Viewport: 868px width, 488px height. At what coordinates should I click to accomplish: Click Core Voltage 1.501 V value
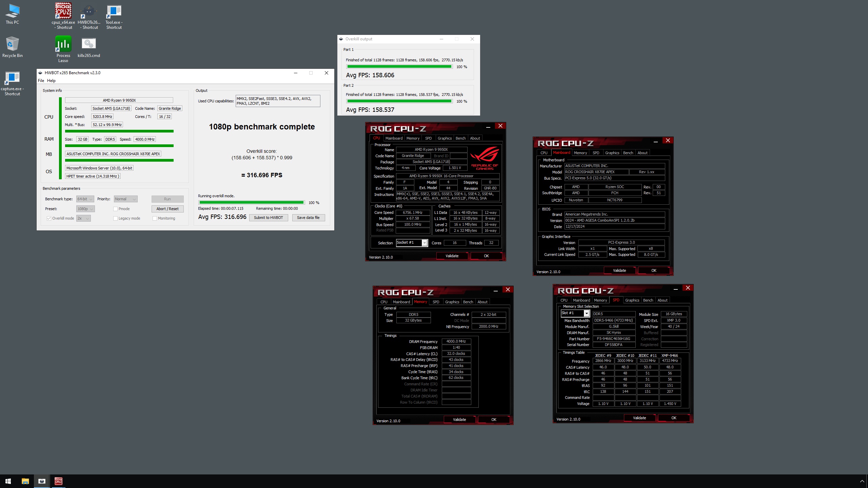(455, 168)
